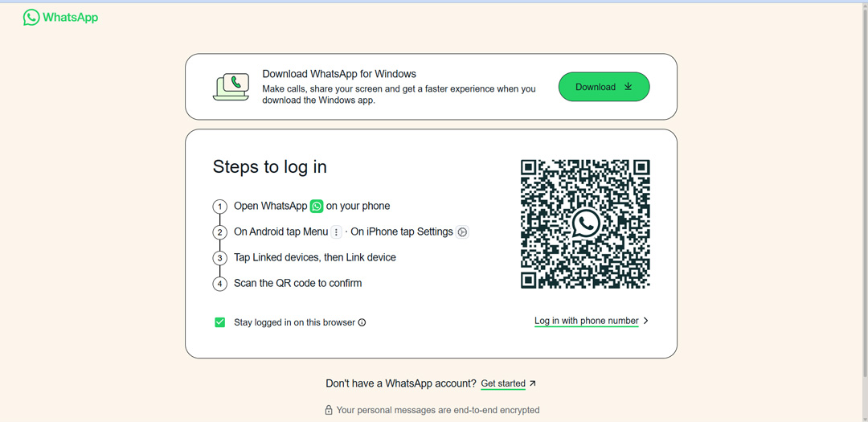Click the iPhone Settings gear icon
The height and width of the screenshot is (422, 868).
pos(462,232)
